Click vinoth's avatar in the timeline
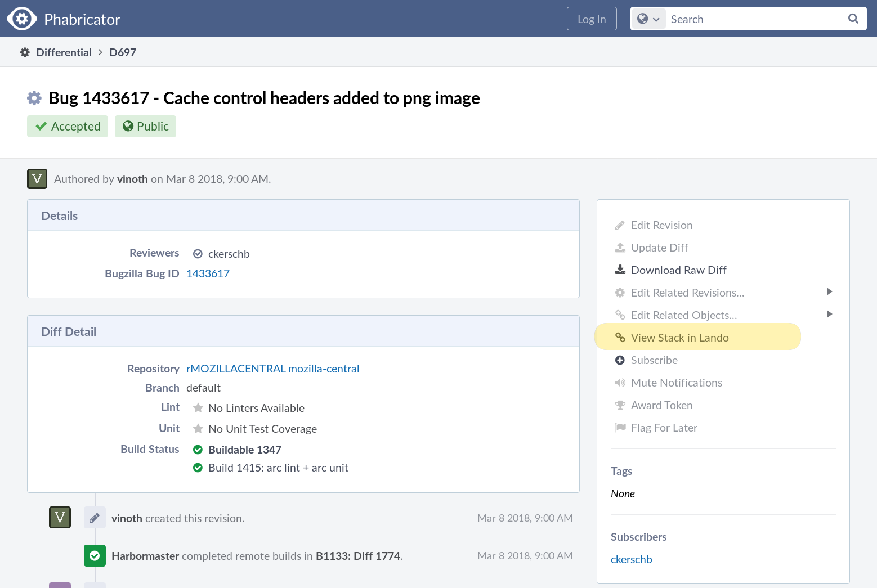The height and width of the screenshot is (588, 877). [x=60, y=518]
